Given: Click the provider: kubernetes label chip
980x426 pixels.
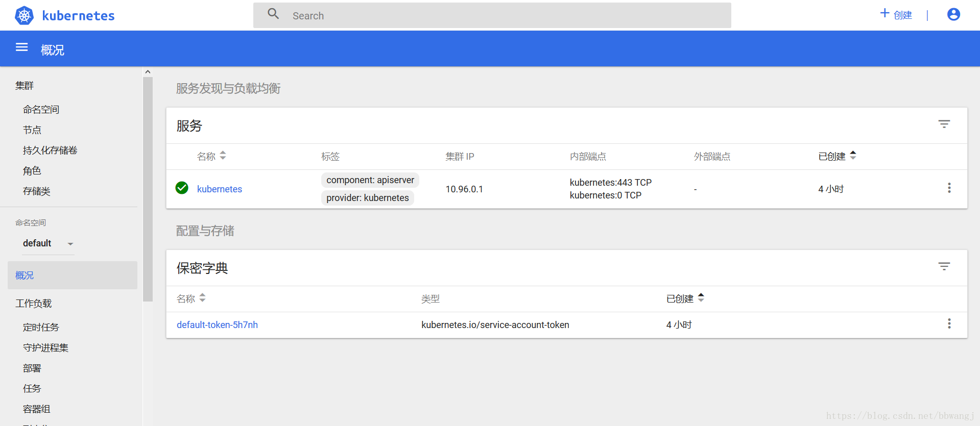Looking at the screenshot, I should click(x=368, y=197).
